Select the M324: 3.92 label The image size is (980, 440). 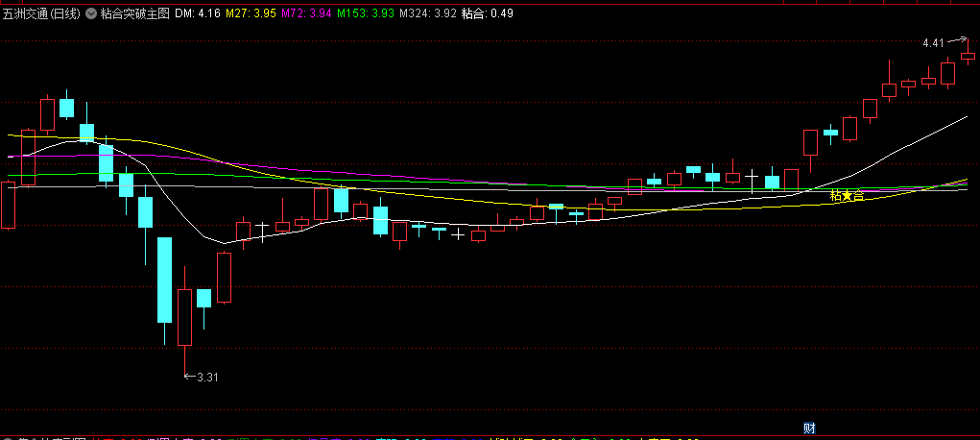point(428,13)
